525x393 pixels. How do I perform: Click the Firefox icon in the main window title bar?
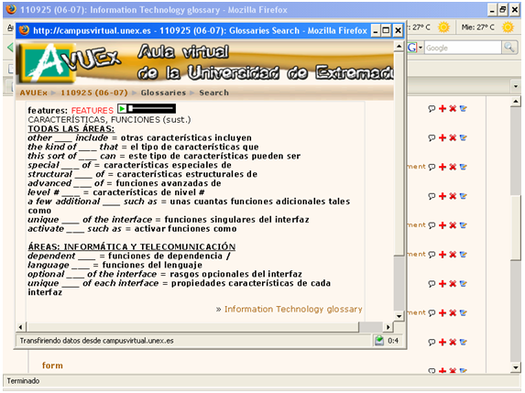[11, 9]
